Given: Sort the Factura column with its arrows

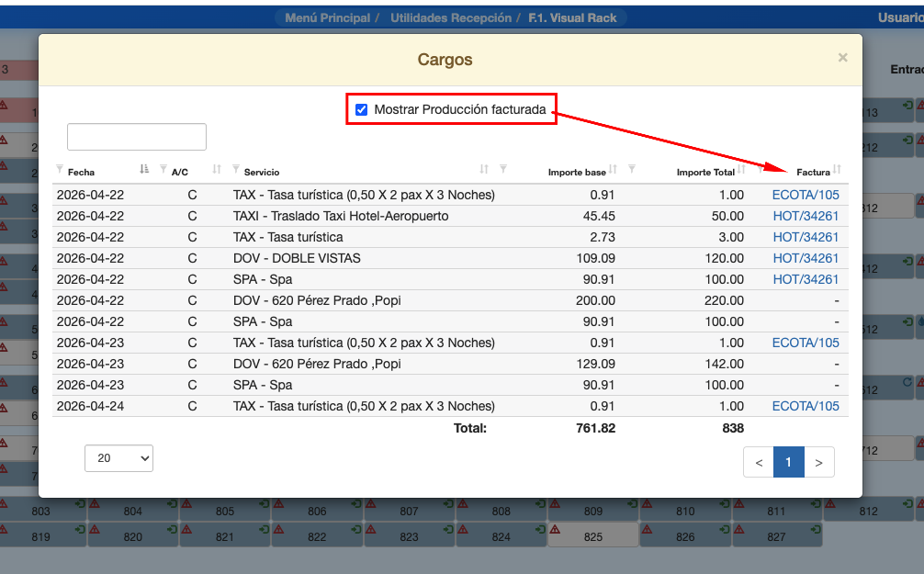Looking at the screenshot, I should click(x=837, y=171).
